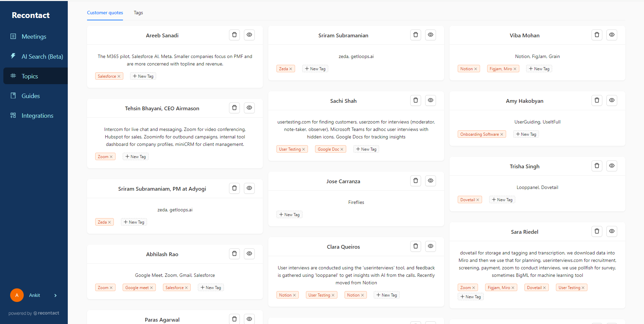644x324 pixels.
Task: Toggle visibility of Areeb Sanadi quote
Action: [x=249, y=35]
